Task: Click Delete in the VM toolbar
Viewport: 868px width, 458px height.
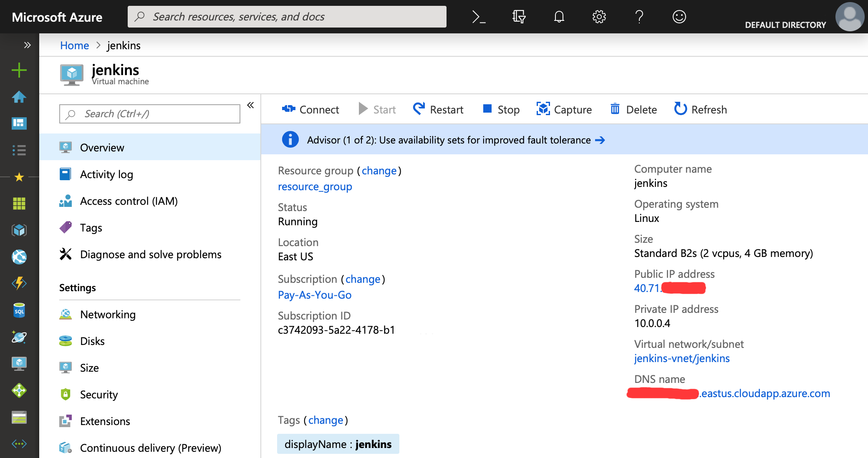Action: click(x=633, y=109)
